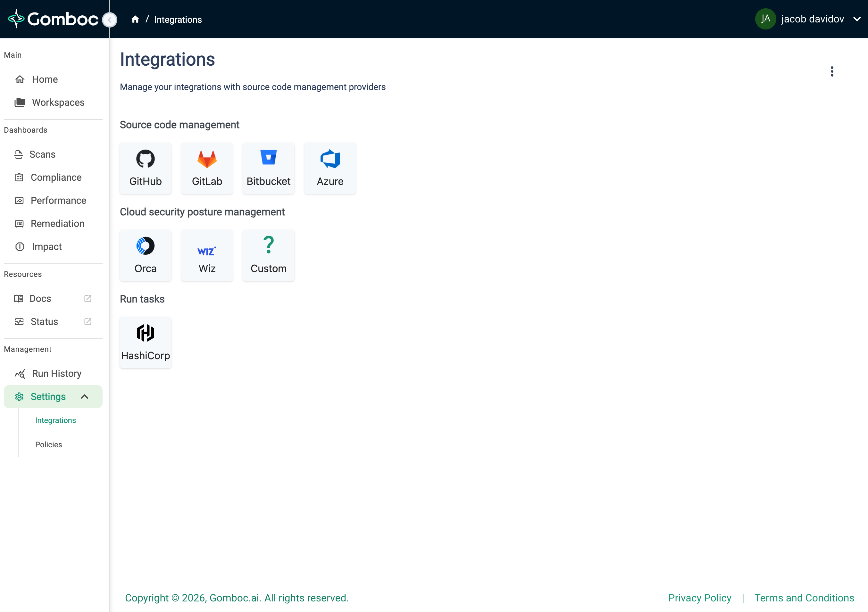
Task: Open the Custom CSPM integration
Action: tap(268, 255)
